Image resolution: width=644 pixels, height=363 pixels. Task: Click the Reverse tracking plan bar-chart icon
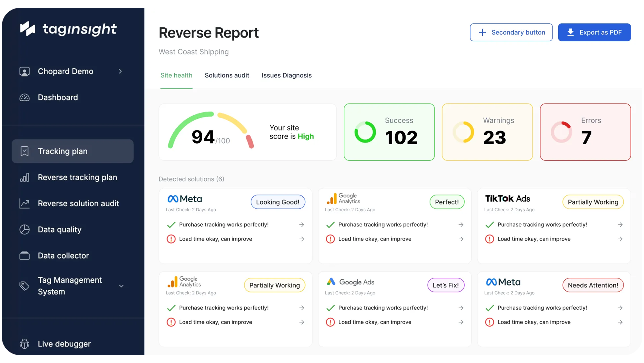25,177
